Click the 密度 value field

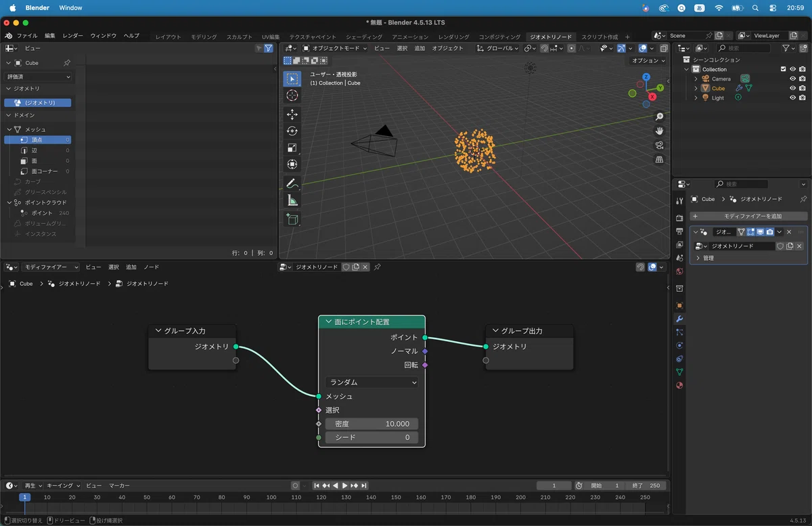tap(372, 424)
